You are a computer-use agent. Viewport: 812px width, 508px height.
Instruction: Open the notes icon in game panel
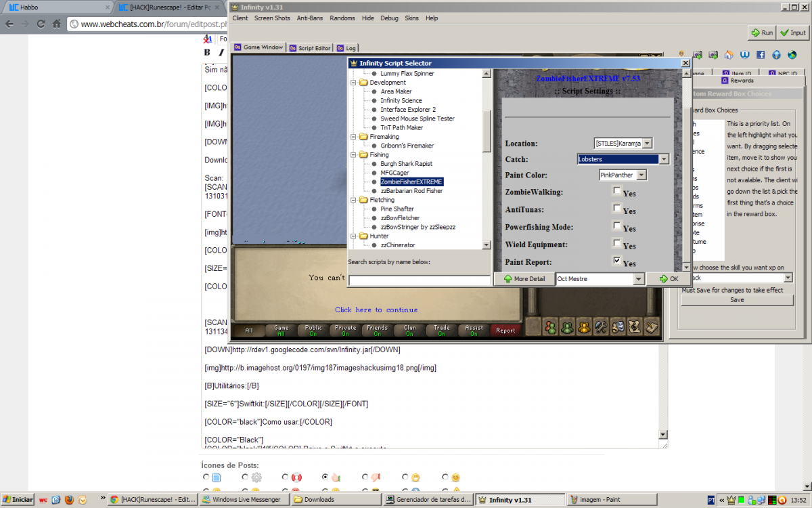tap(652, 326)
